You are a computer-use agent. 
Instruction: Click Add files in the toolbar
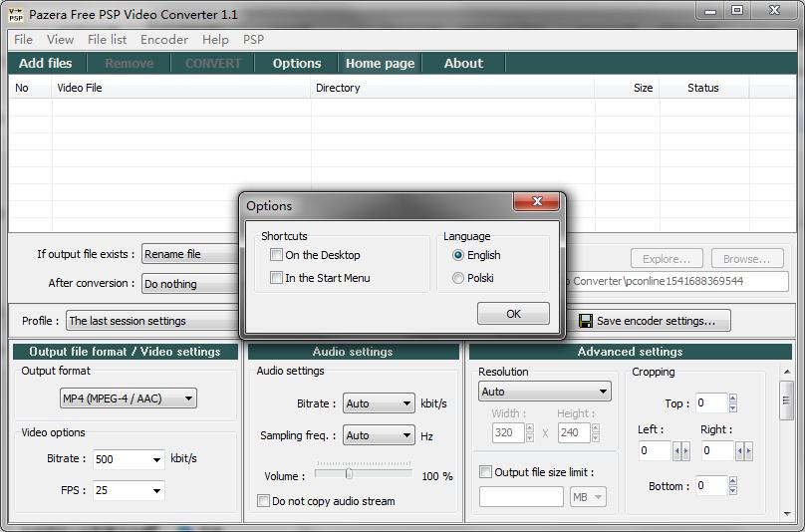pos(46,63)
